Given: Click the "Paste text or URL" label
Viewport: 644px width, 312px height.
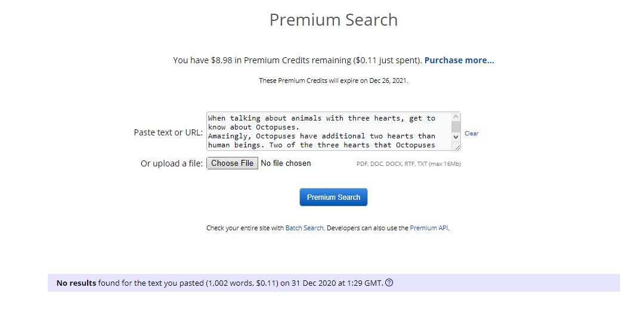Looking at the screenshot, I should 168,132.
